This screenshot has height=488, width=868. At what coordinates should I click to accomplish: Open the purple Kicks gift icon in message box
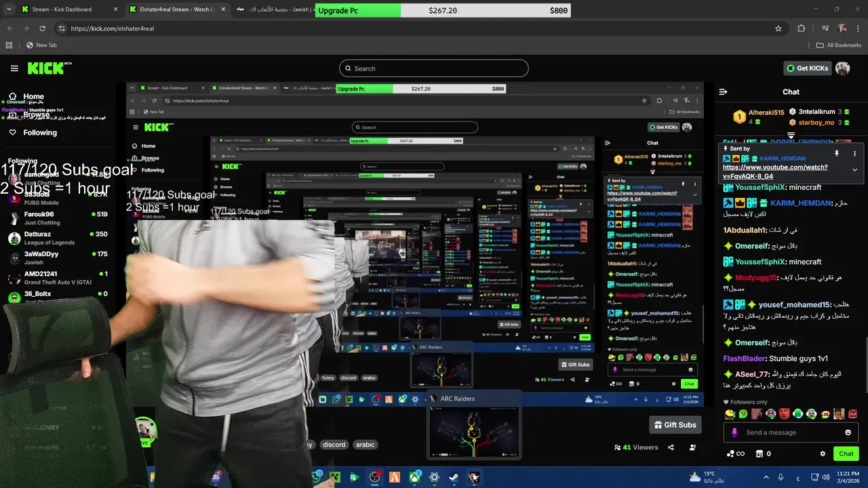point(734,432)
